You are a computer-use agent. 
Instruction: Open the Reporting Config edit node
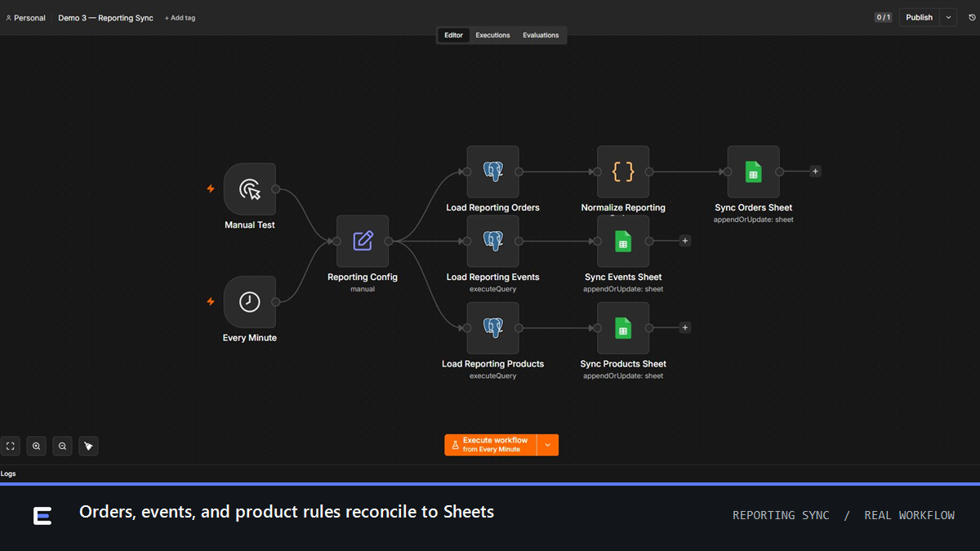[x=363, y=241]
